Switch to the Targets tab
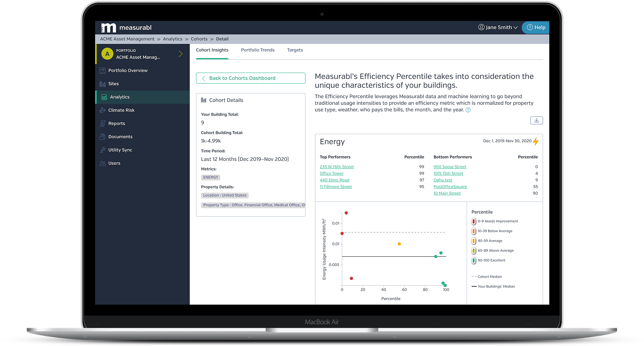Screen dimensions: 644x346 pos(295,50)
